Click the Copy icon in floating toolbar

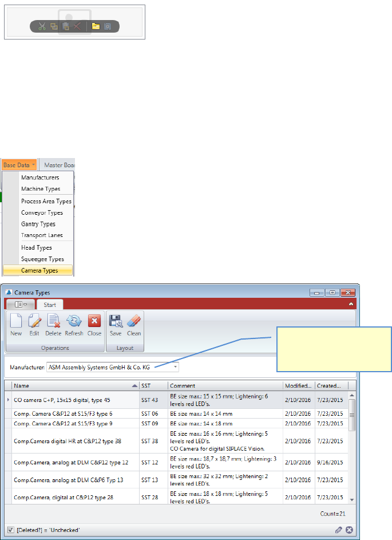(54, 26)
